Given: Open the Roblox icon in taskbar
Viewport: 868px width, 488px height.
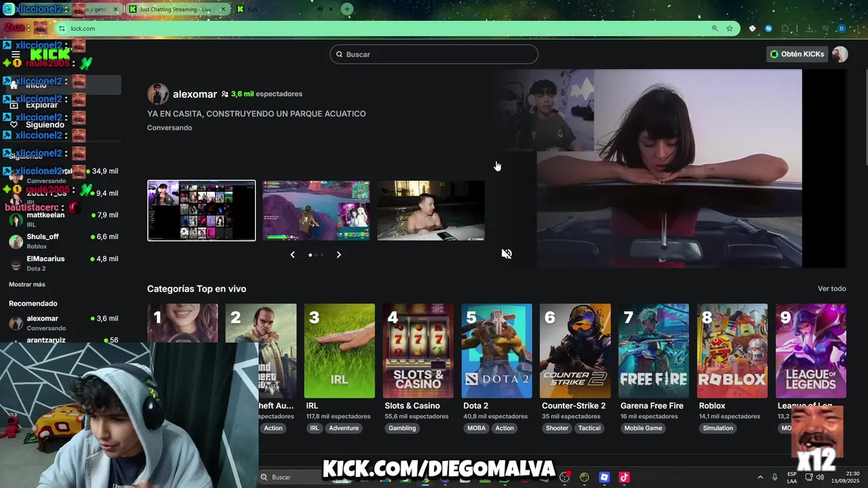Looking at the screenshot, I should click(604, 477).
